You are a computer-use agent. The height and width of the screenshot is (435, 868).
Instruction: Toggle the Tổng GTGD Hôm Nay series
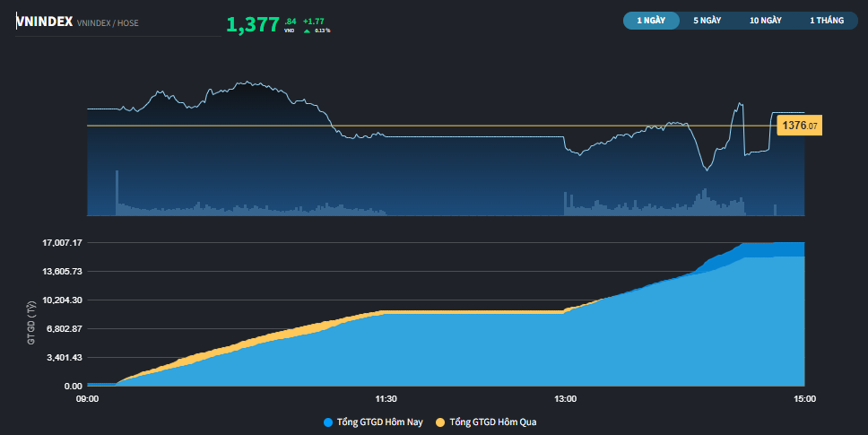[x=379, y=422]
